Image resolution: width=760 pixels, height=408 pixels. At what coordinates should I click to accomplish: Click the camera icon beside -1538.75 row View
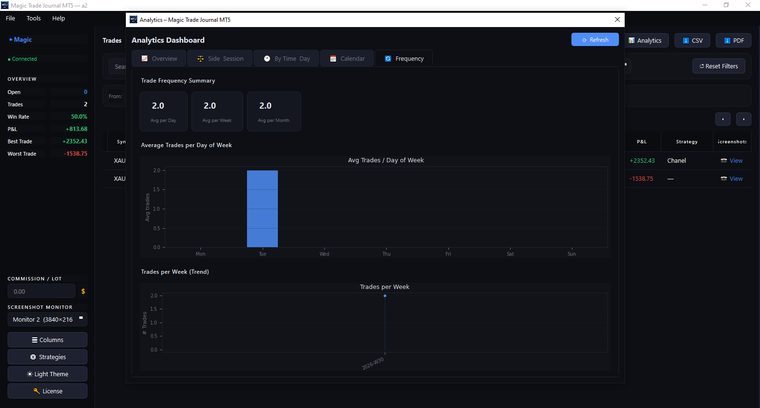point(724,179)
